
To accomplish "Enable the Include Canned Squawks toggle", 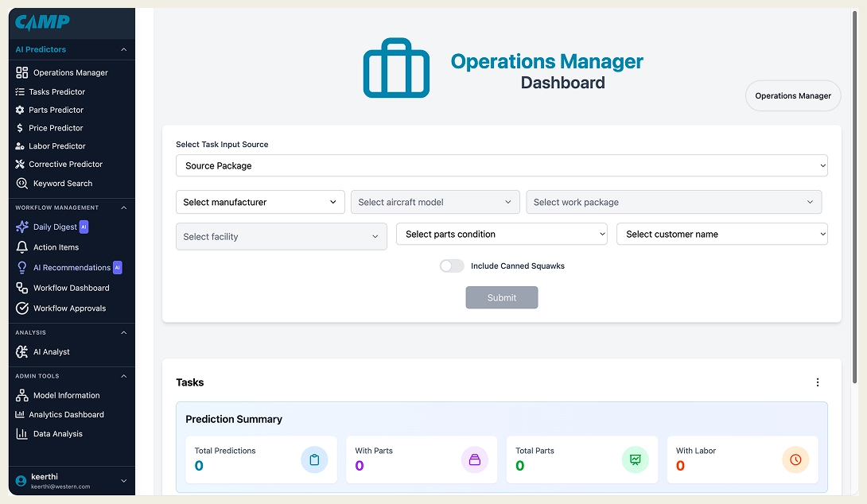I will tap(452, 266).
